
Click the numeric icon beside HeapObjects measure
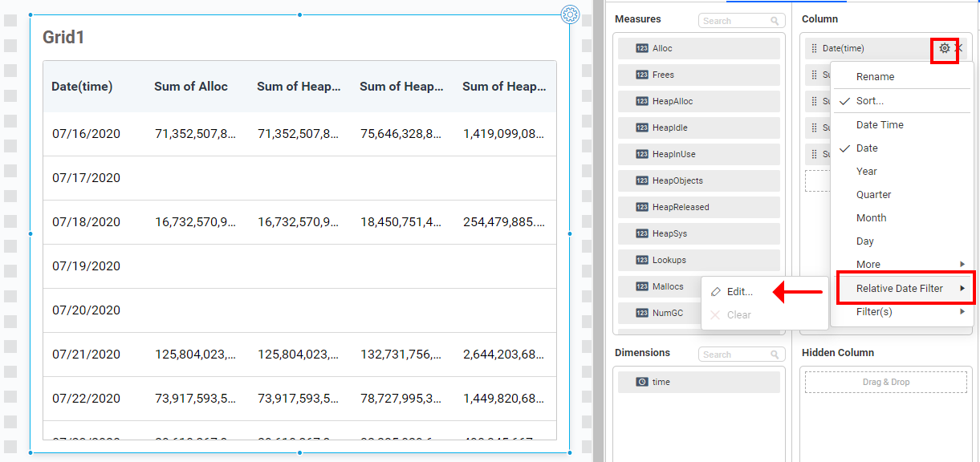(641, 181)
